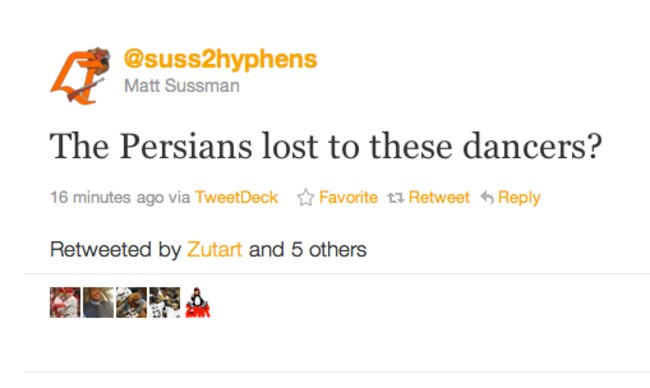Click the Reply text link
This screenshot has height=388, width=650.
(x=519, y=198)
